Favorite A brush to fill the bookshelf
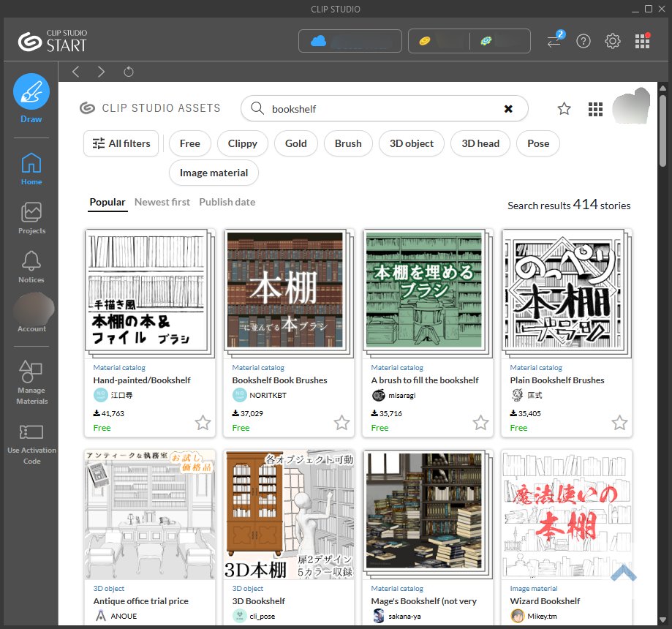Screen dimensions: 672x629 (x=480, y=423)
